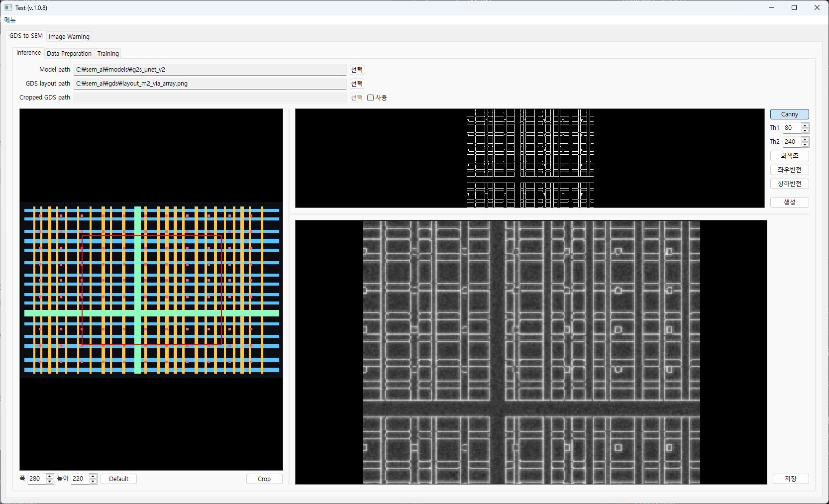Image resolution: width=829 pixels, height=504 pixels.
Task: Click 선택 button next to Model path
Action: (x=357, y=70)
